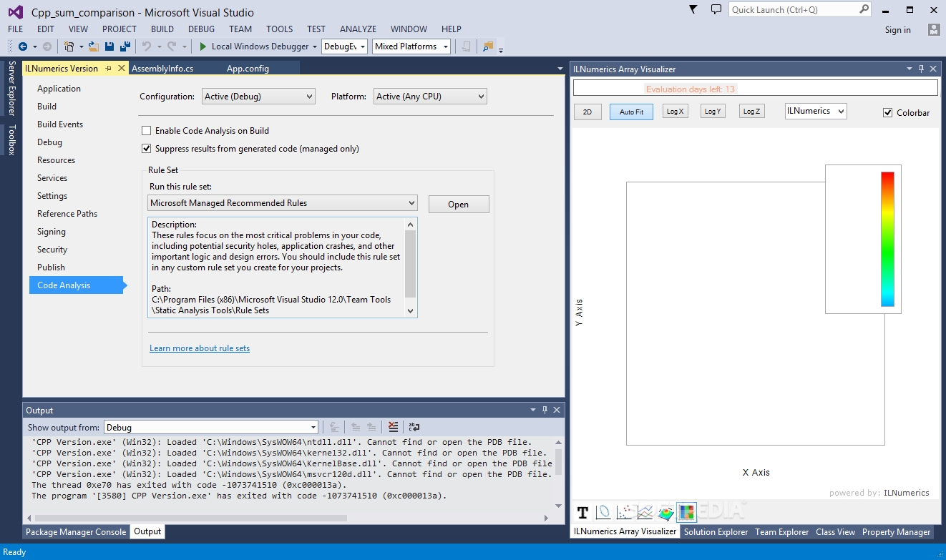Click the Navigate Backward arrow icon
The height and width of the screenshot is (560, 946).
tap(23, 46)
